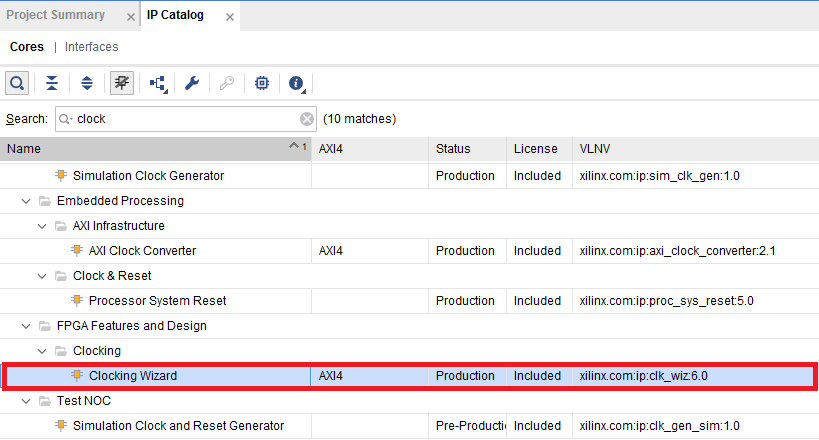Collapse the Embedded Processing folder
Image resolution: width=819 pixels, height=440 pixels.
point(26,201)
